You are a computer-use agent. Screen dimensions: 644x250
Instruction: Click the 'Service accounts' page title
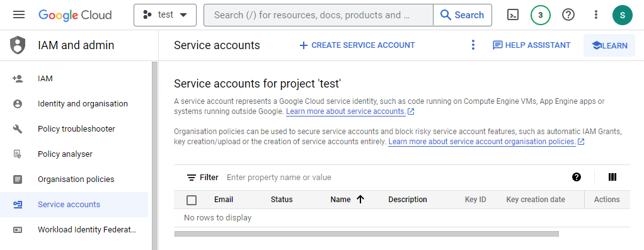(x=217, y=45)
